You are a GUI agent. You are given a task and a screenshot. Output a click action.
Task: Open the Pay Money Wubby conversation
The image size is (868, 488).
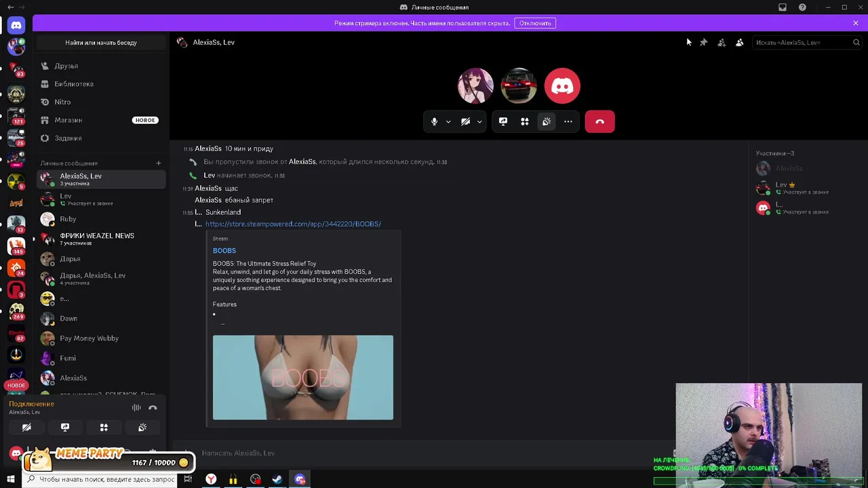click(x=101, y=338)
